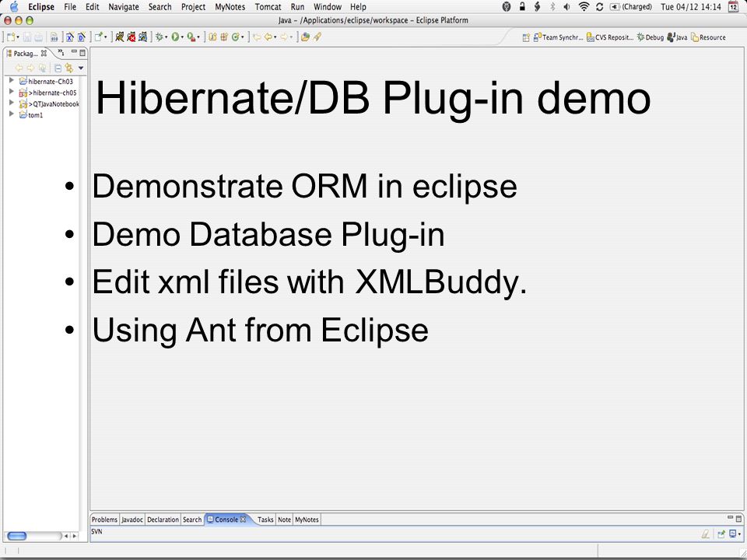Select the tom1 project
Viewport: 747px width, 560px height.
coord(35,115)
